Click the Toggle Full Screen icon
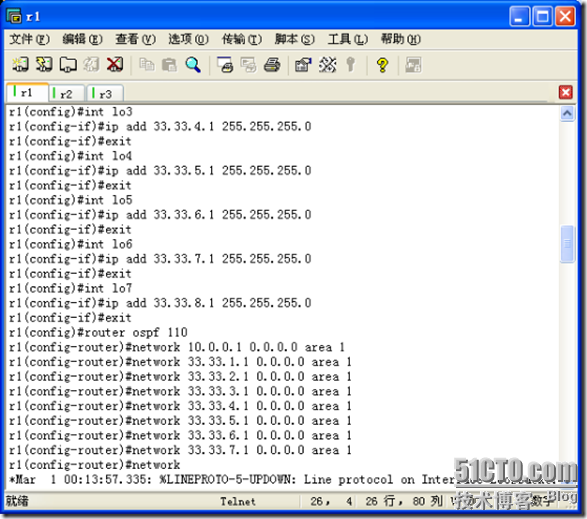 [414, 65]
